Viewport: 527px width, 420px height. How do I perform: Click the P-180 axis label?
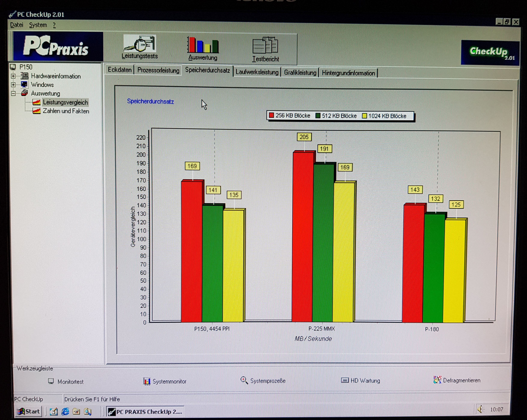tap(432, 329)
